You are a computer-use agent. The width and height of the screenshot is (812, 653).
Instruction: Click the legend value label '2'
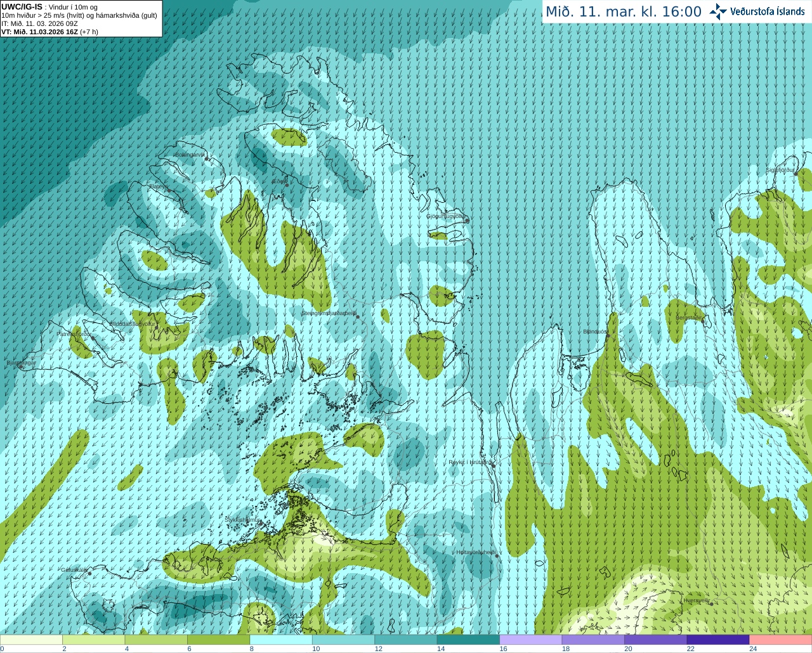tap(64, 649)
